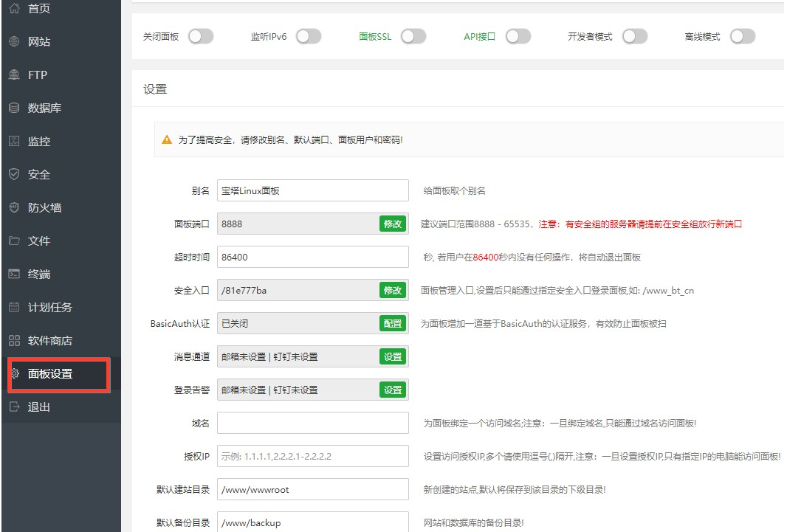Switch on 开发者模式 toggle

click(x=635, y=36)
